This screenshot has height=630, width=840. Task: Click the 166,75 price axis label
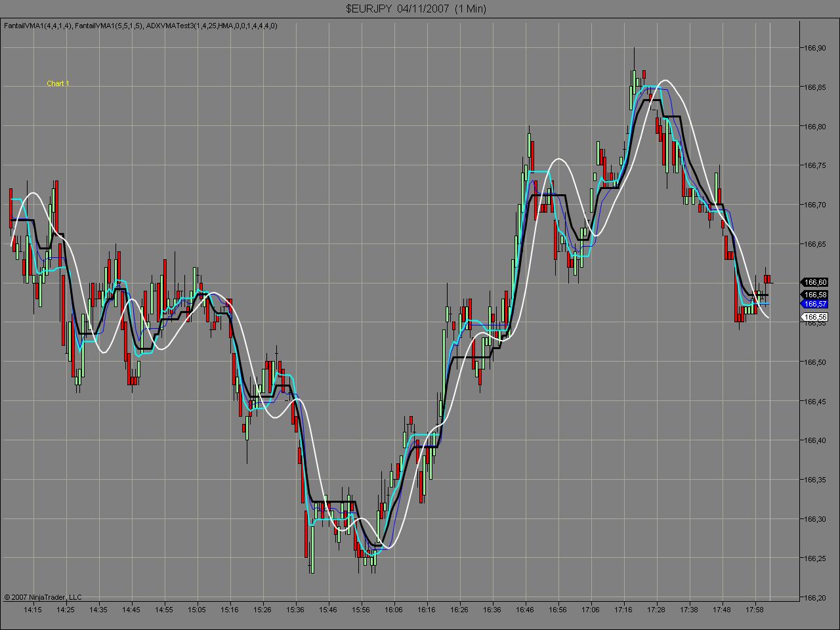click(x=815, y=165)
